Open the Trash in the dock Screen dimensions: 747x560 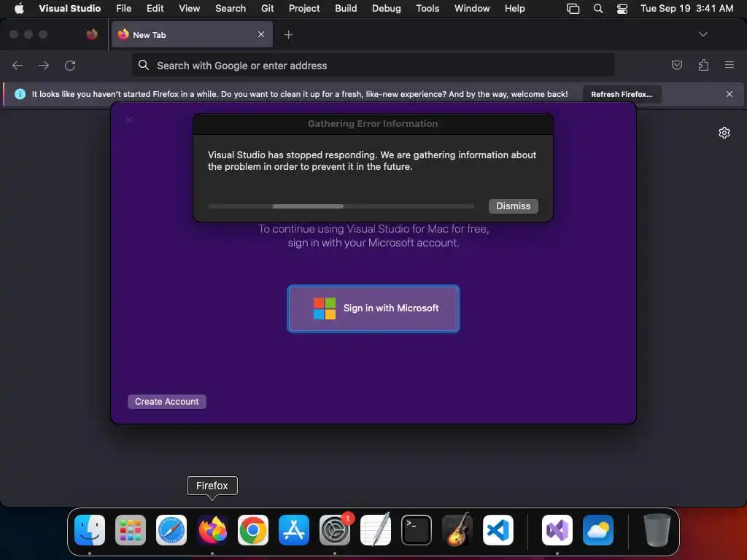pos(657,530)
